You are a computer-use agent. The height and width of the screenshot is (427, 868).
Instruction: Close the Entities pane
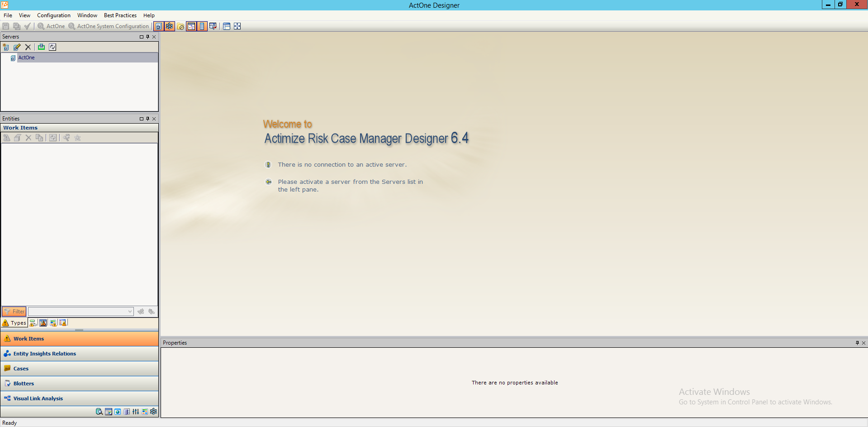point(154,119)
